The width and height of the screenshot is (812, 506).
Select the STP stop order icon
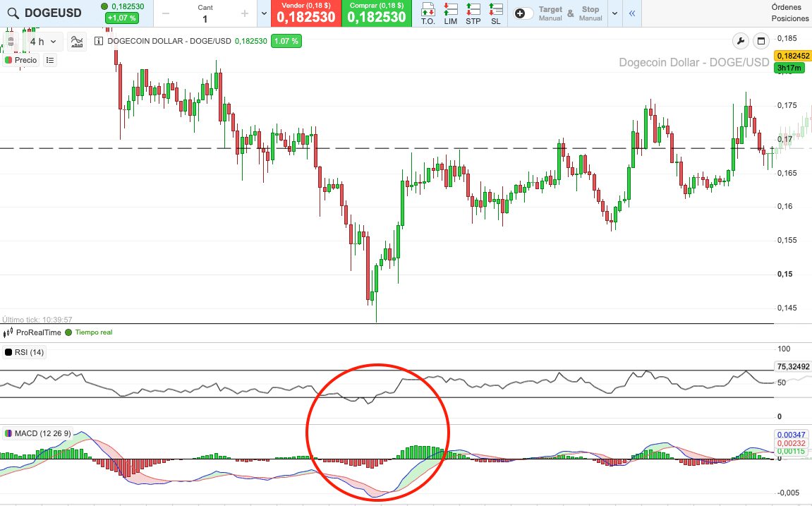tap(473, 13)
